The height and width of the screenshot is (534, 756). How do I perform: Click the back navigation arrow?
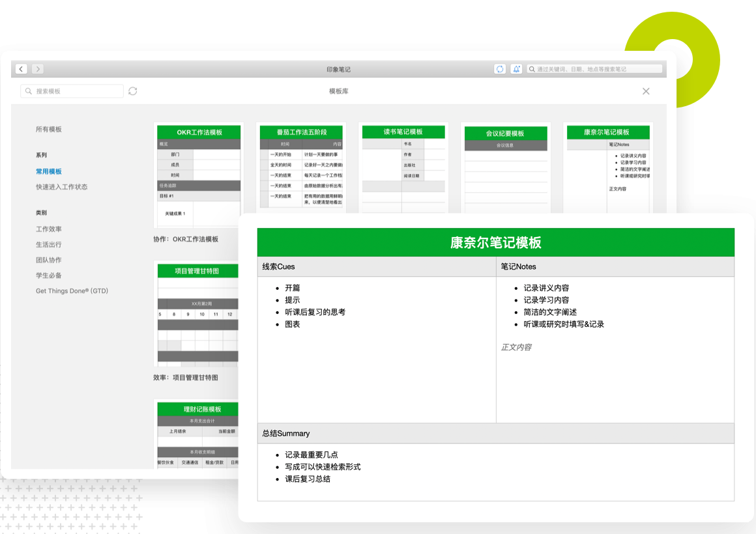click(22, 69)
